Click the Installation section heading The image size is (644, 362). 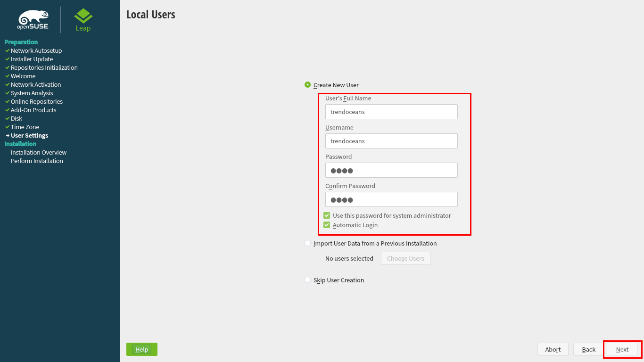click(20, 144)
